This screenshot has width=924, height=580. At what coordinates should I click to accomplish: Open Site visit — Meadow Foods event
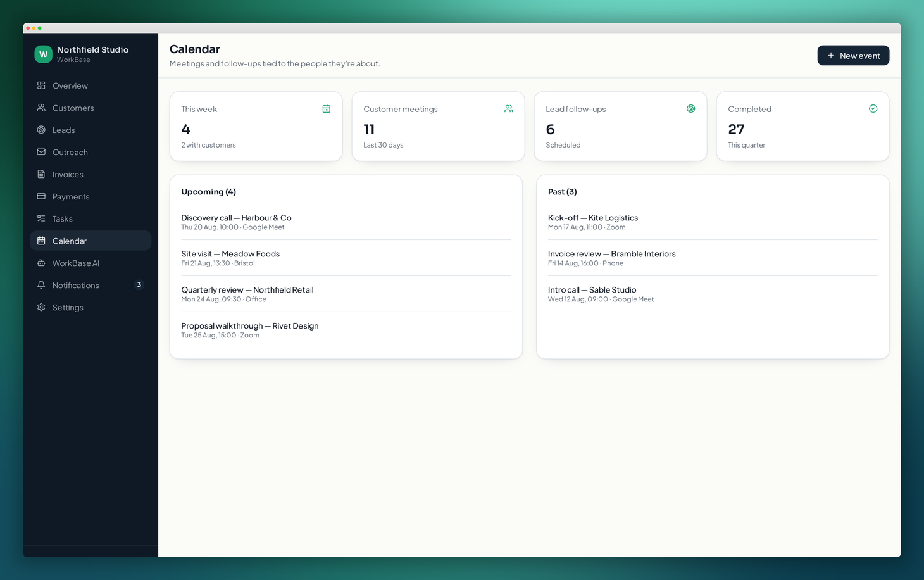coord(230,254)
